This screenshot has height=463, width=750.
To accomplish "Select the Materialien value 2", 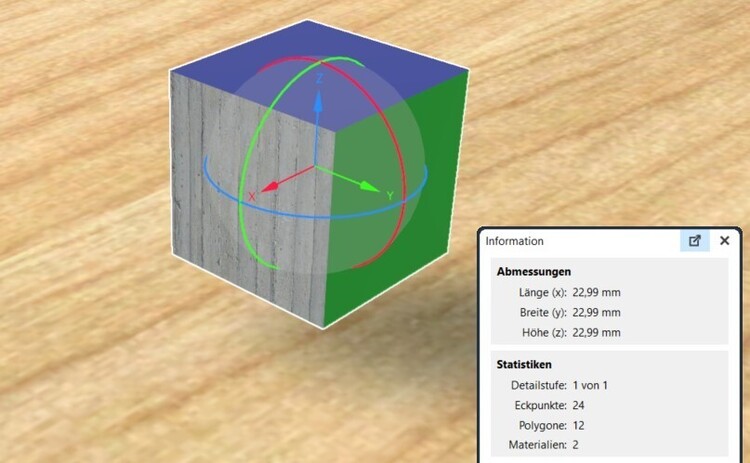I will (575, 445).
